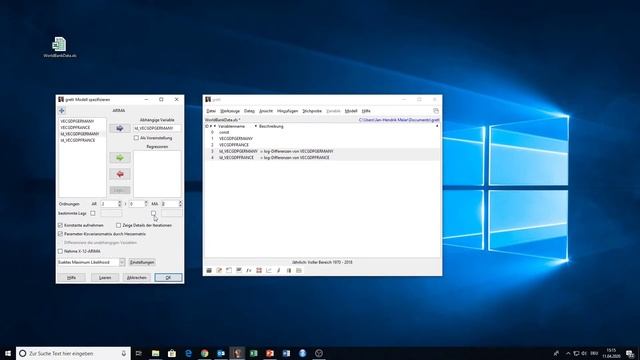Toggle 'Als Voreinstellung' checkbox
The width and height of the screenshot is (640, 360).
tap(136, 138)
